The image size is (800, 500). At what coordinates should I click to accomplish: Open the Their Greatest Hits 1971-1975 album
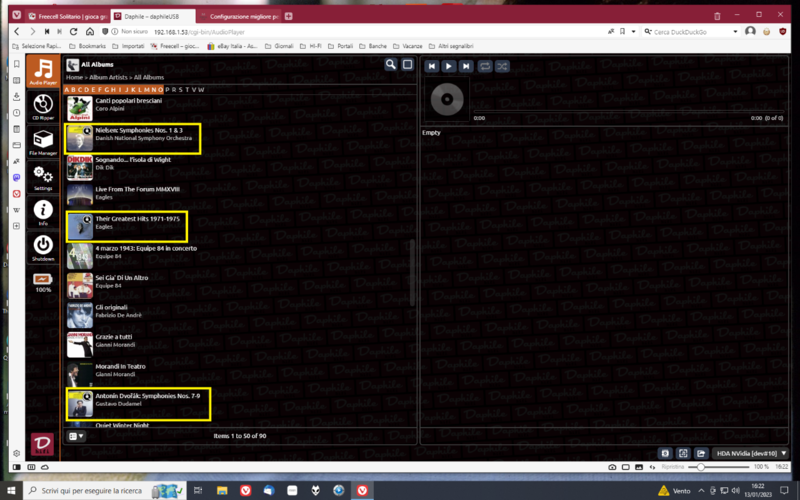138,219
